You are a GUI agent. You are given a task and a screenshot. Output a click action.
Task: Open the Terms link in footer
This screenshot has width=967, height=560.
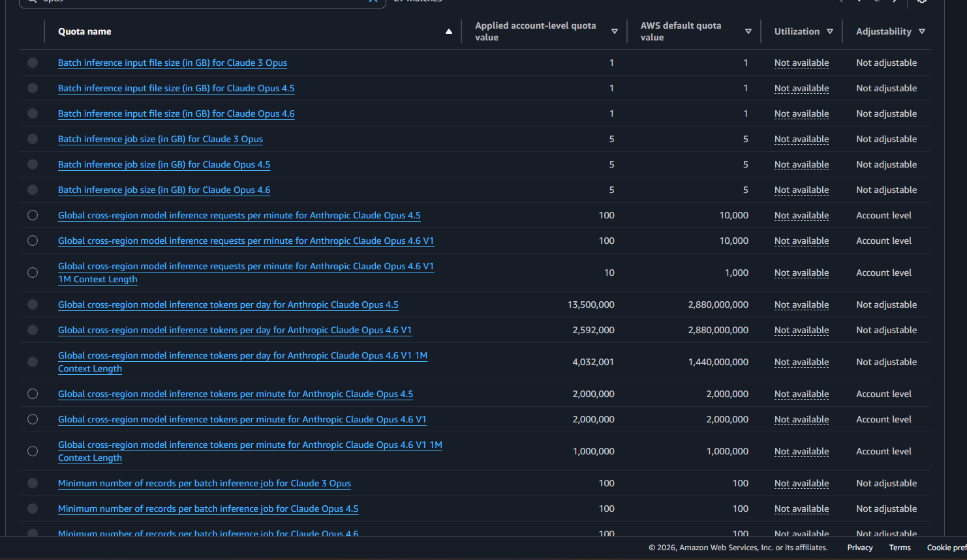[900, 548]
